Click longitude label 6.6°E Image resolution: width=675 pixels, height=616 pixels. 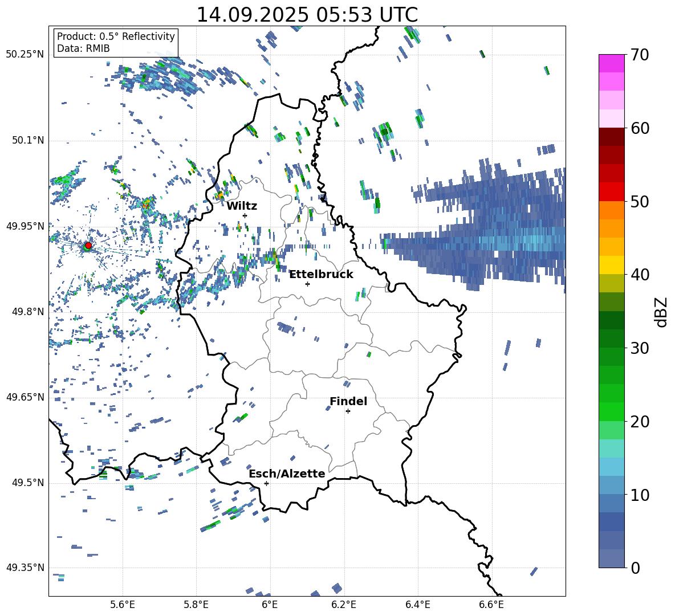491,605
